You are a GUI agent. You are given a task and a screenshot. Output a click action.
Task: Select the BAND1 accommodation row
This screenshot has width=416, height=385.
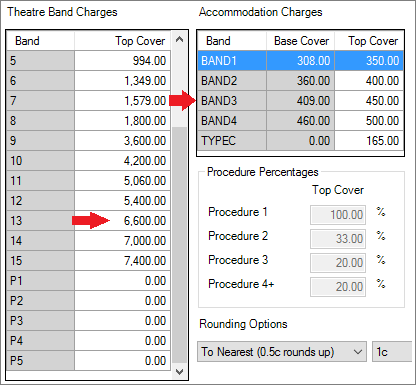(x=300, y=61)
